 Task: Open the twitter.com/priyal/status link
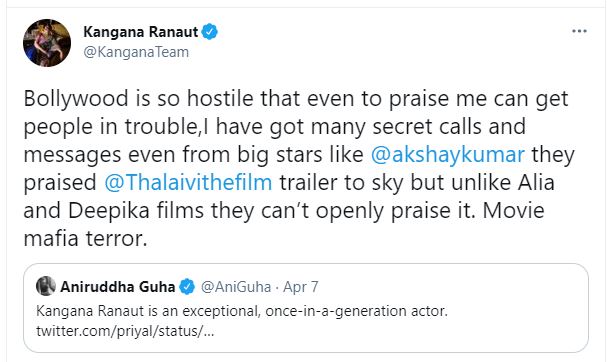pos(125,331)
